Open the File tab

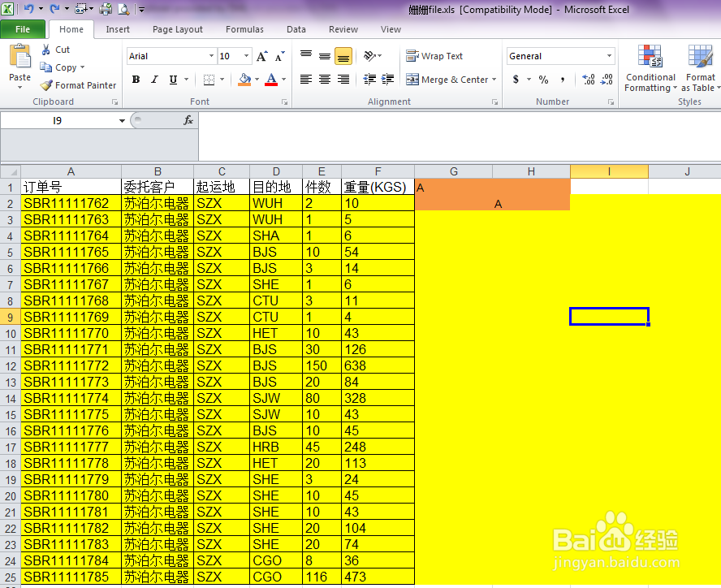23,29
